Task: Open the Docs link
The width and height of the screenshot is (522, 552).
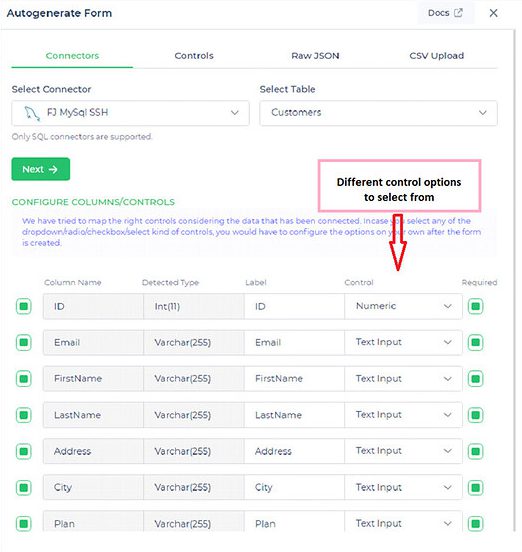Action: [x=445, y=13]
